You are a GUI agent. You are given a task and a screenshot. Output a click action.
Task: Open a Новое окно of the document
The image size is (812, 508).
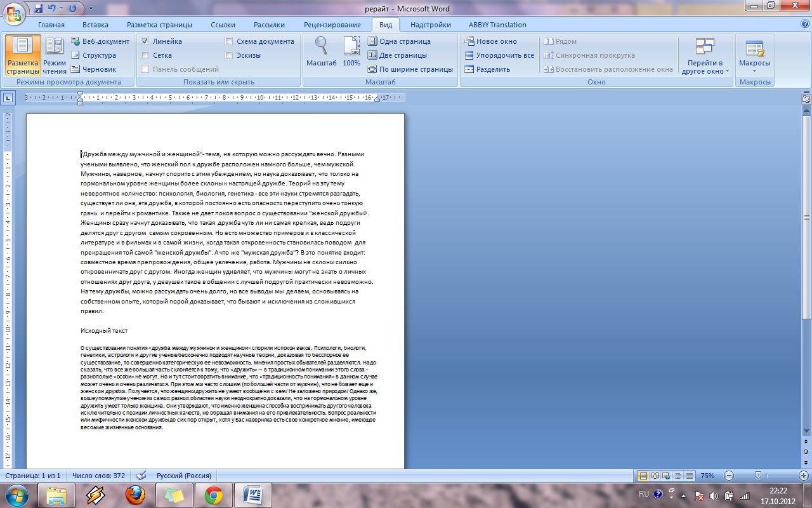tap(491, 41)
